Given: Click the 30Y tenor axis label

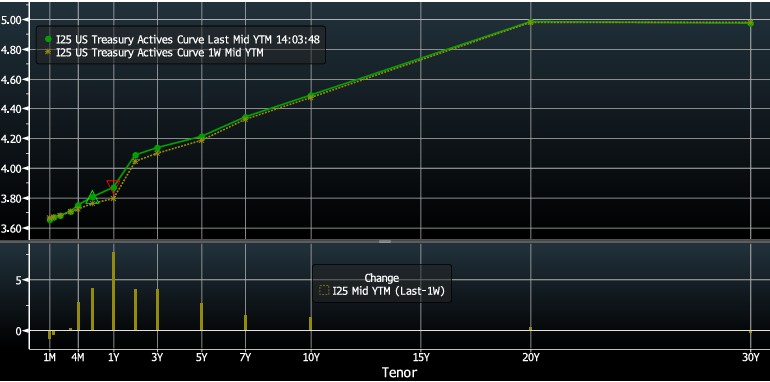Looking at the screenshot, I should pos(750,357).
